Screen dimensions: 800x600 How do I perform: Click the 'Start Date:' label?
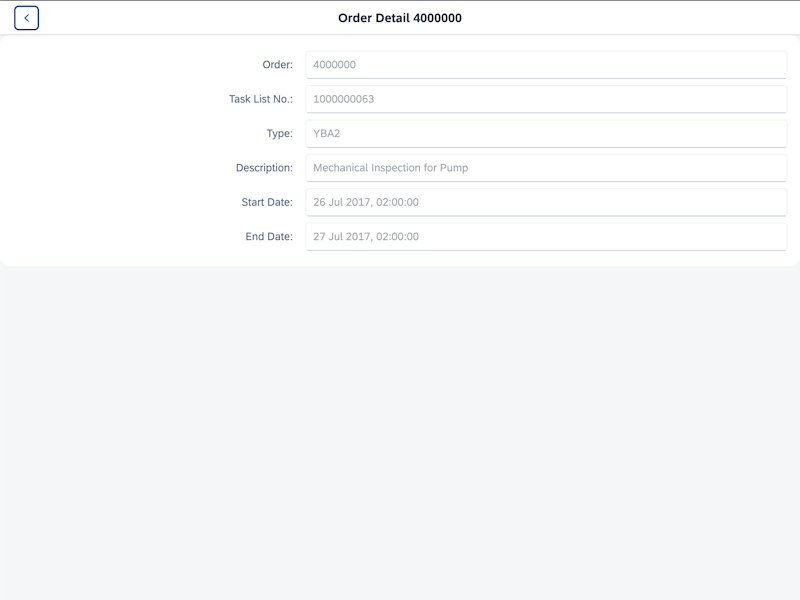click(267, 202)
